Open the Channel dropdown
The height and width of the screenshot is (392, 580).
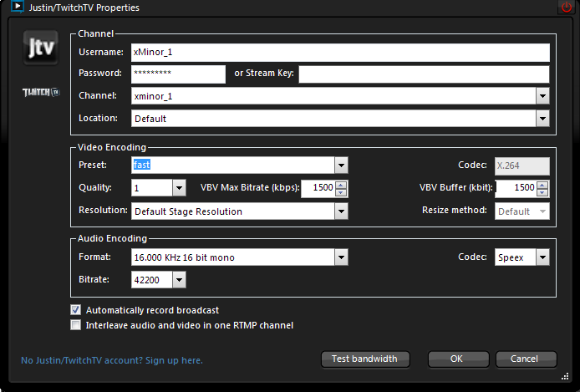[x=542, y=96]
